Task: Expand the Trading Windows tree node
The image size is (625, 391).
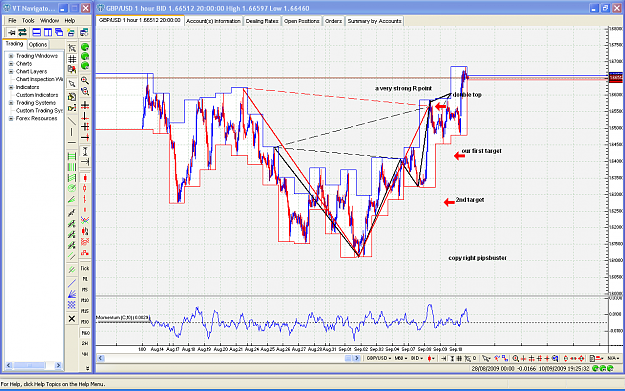Action: click(x=11, y=56)
